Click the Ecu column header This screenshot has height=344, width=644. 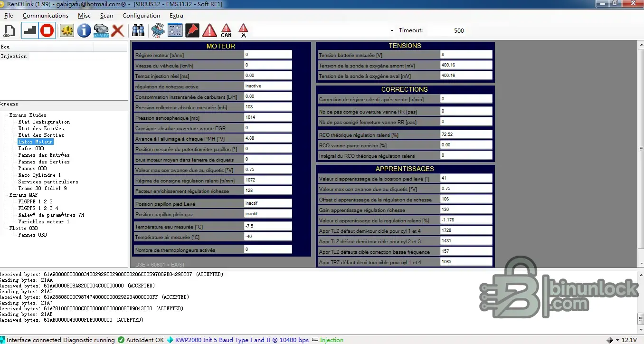click(x=47, y=47)
